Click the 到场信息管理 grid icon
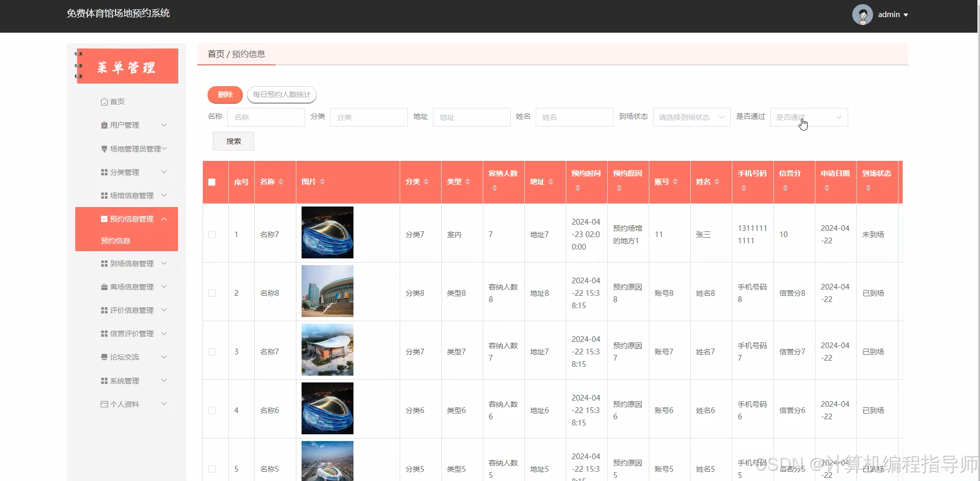 point(104,264)
